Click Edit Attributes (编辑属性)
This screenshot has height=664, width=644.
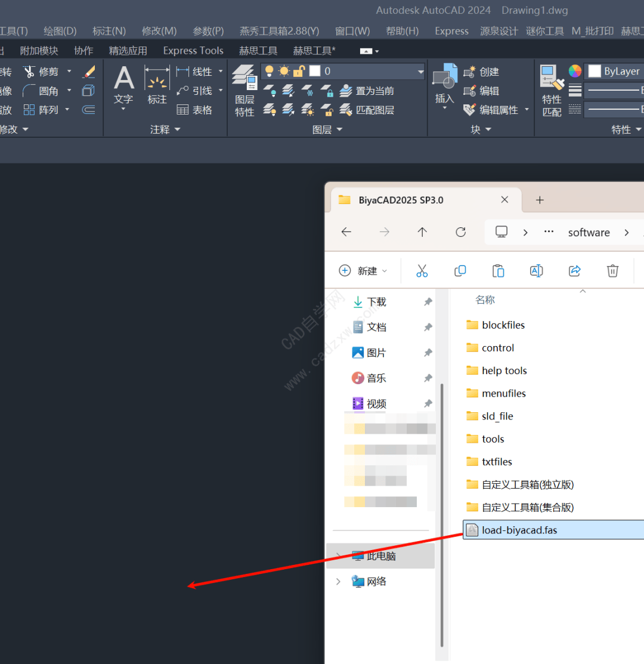[491, 110]
